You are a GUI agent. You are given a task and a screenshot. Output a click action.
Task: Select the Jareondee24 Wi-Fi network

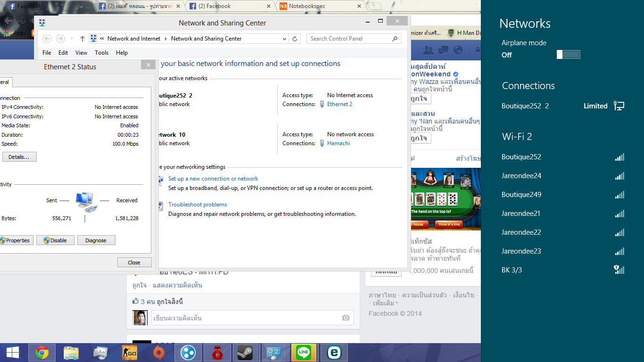pyautogui.click(x=562, y=176)
